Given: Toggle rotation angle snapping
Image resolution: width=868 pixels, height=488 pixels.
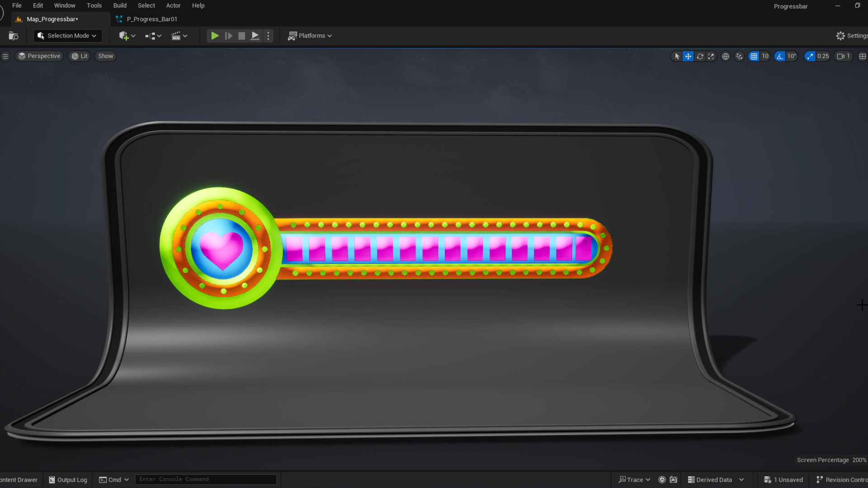Looking at the screenshot, I should tap(780, 56).
